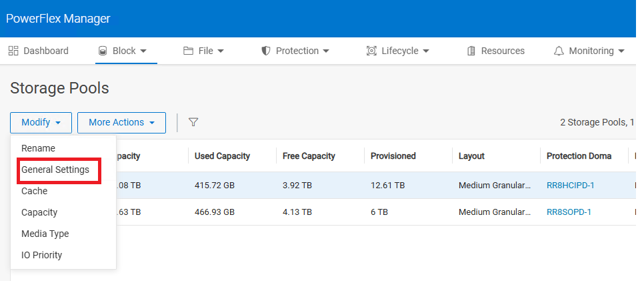Click the Resources clipboard icon
The width and height of the screenshot is (644, 281).
[471, 51]
